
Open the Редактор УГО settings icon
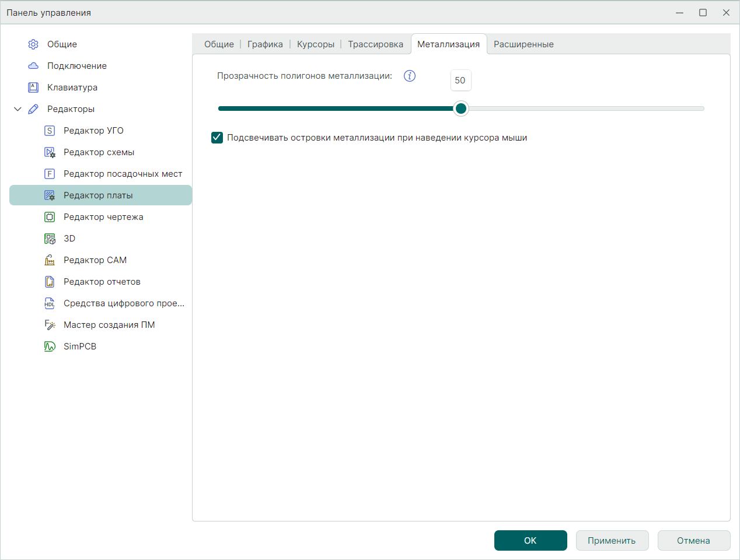(50, 131)
